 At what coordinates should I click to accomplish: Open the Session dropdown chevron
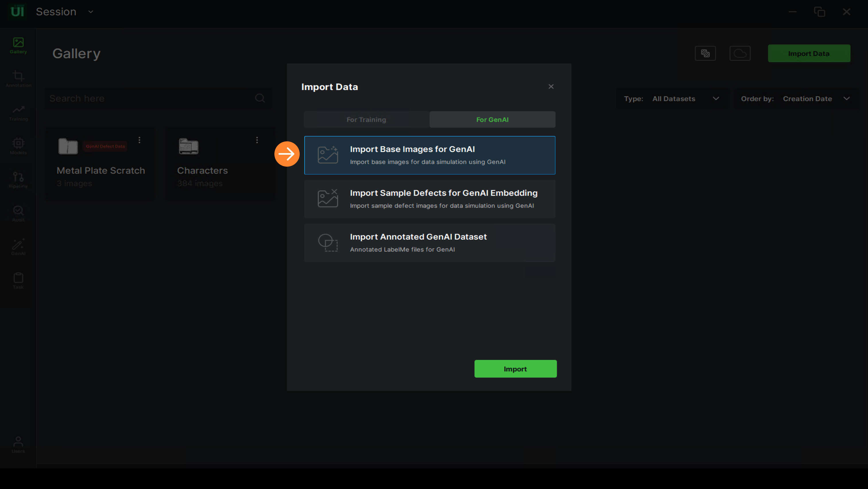point(91,12)
